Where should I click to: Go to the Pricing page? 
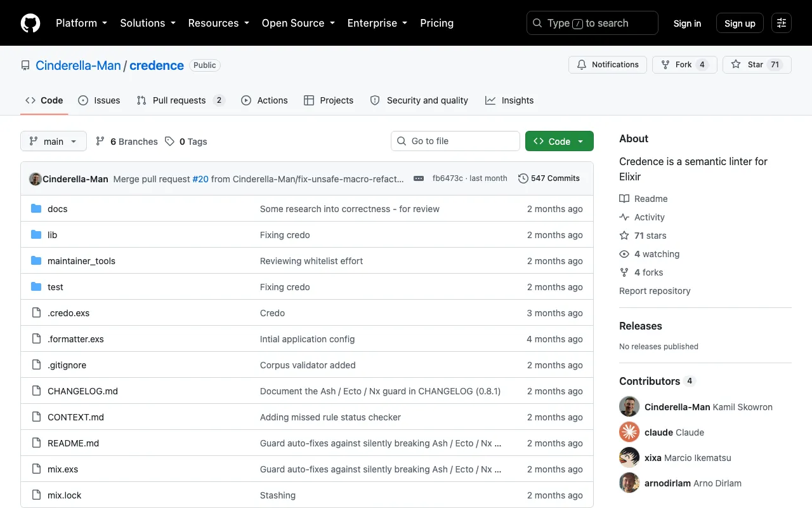pyautogui.click(x=437, y=23)
